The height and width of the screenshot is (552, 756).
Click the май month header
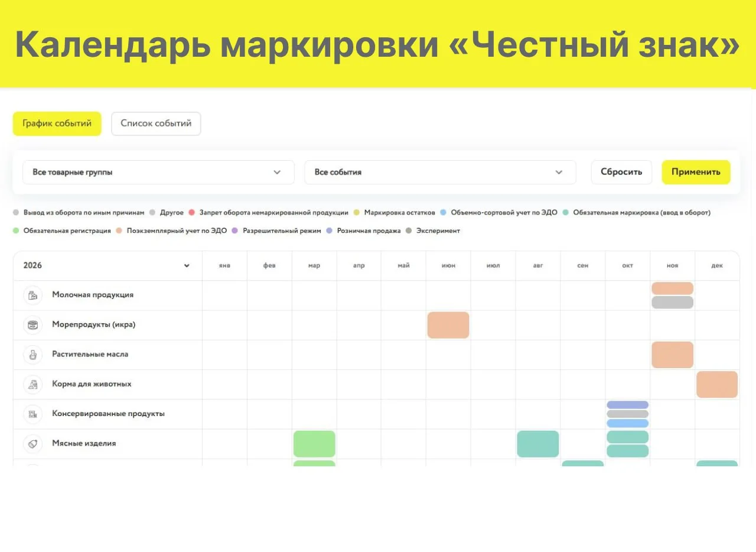point(403,265)
